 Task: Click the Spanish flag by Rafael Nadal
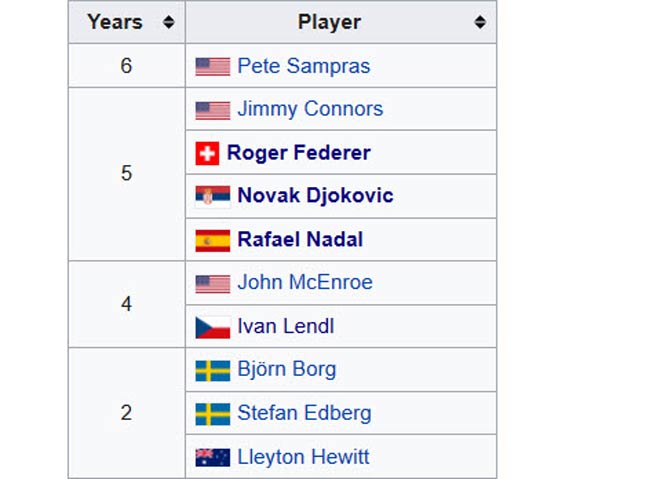click(213, 241)
